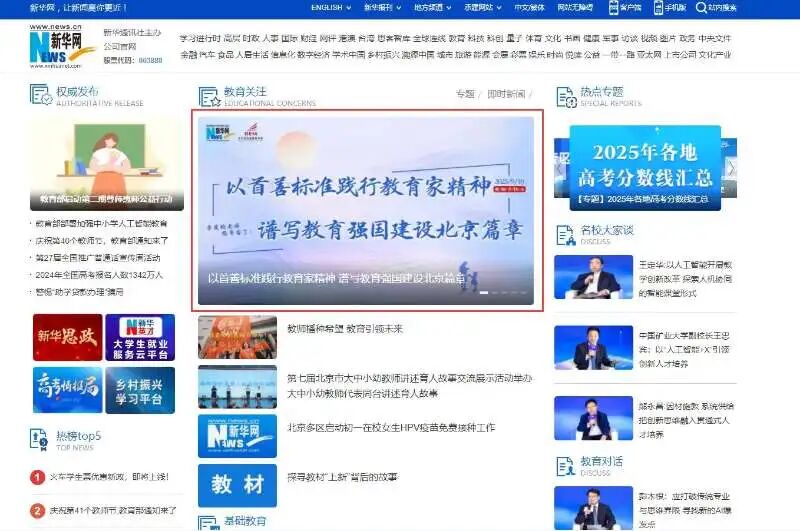Open the 高考情报局 banner
Screen dimensions: 800x531
tap(67, 390)
